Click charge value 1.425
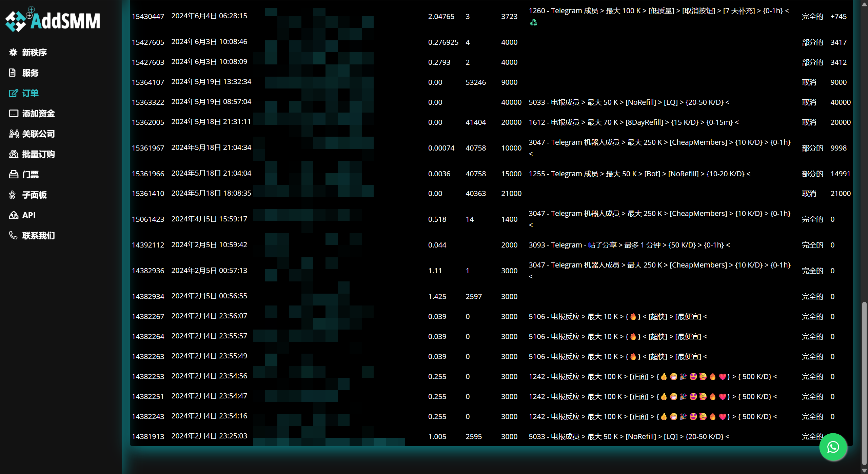The width and height of the screenshot is (868, 474). coord(437,296)
